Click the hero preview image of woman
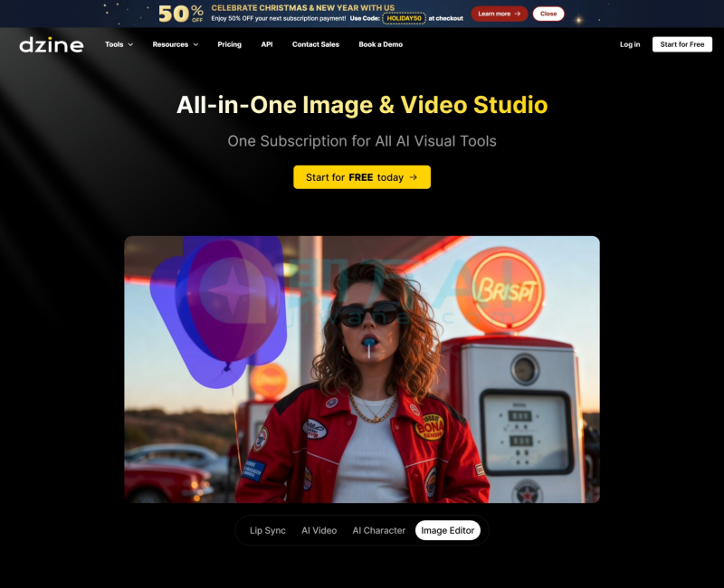 coord(362,369)
